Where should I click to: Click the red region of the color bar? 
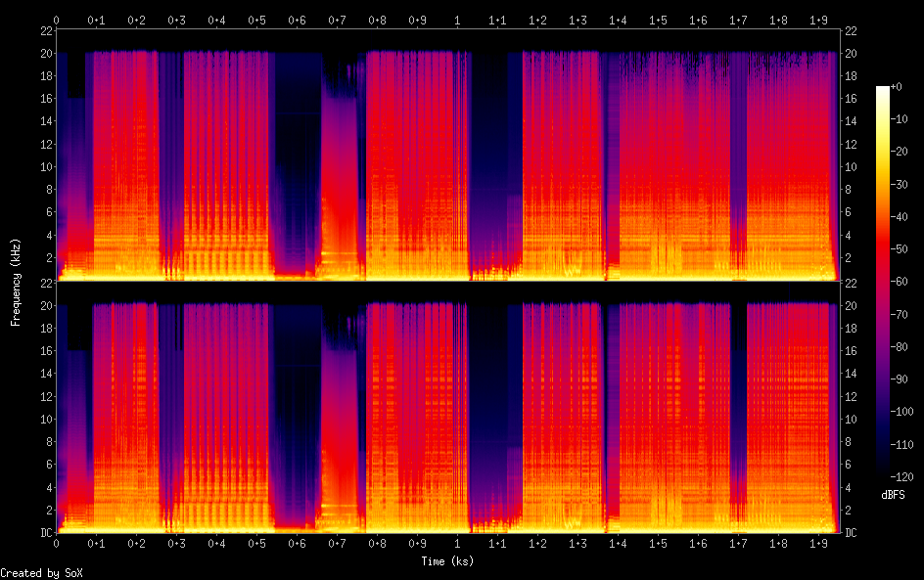pyautogui.click(x=883, y=254)
